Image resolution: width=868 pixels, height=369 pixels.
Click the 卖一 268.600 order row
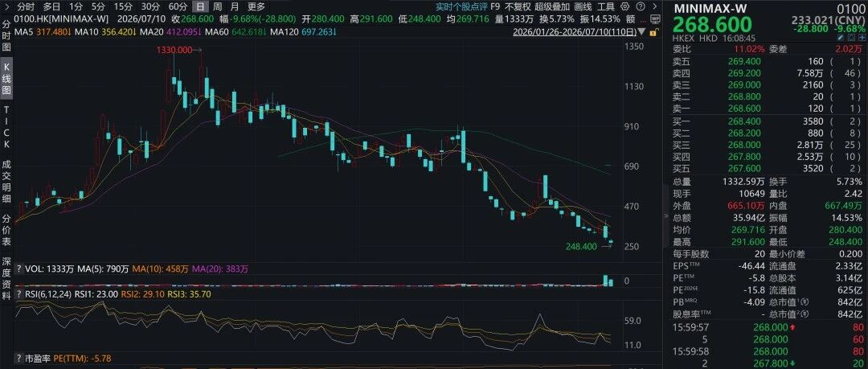[x=769, y=108]
